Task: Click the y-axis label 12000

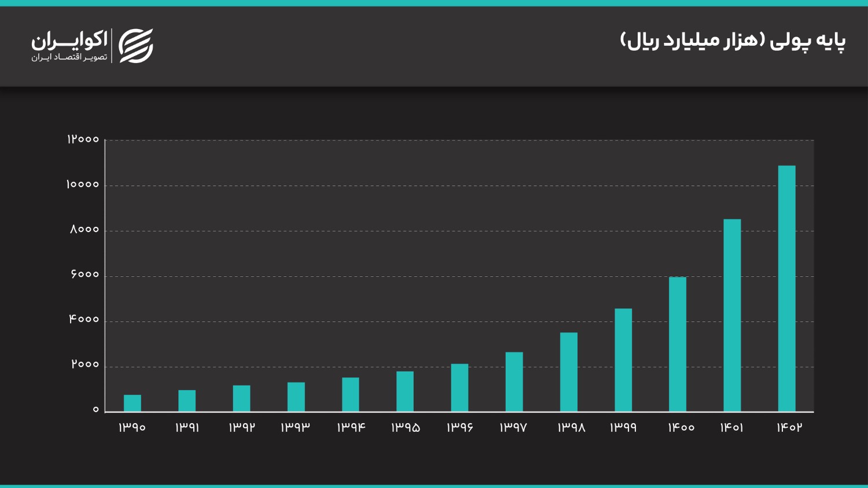Action: (x=83, y=140)
